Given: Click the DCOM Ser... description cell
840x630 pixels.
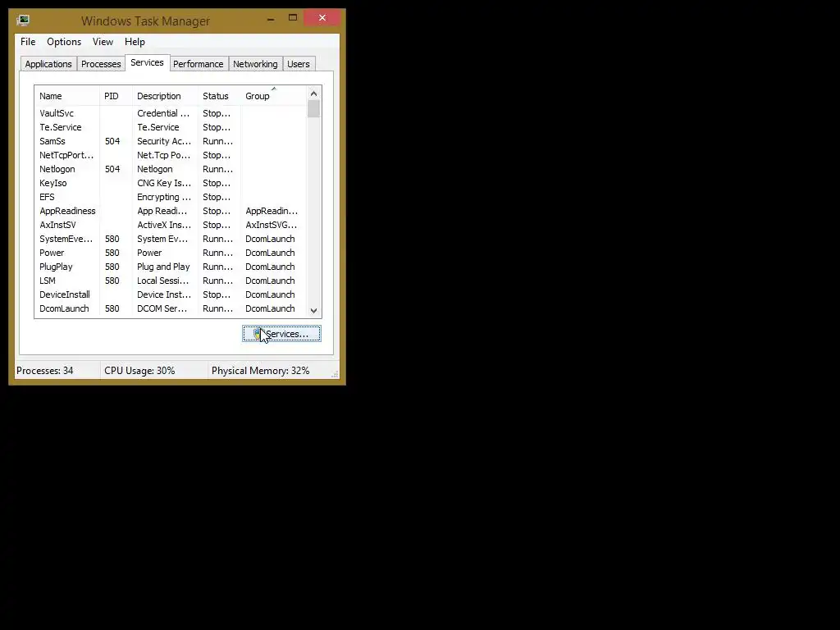Looking at the screenshot, I should point(162,308).
